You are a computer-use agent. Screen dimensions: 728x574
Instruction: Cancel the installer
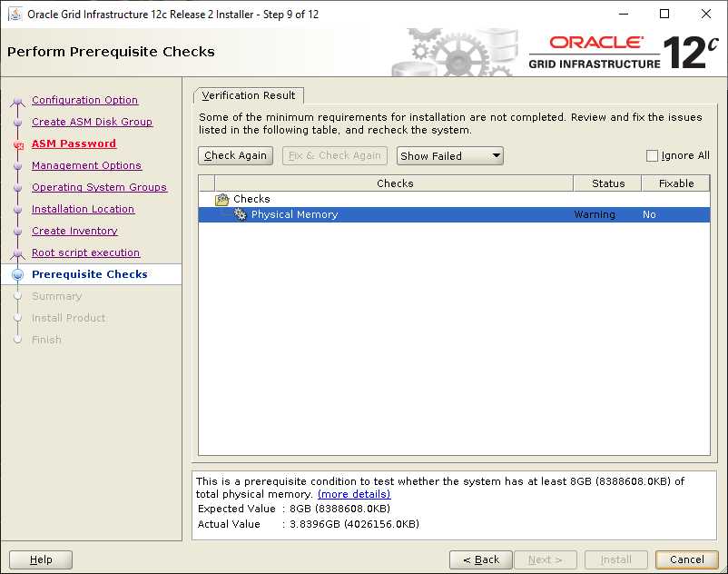pyautogui.click(x=686, y=559)
